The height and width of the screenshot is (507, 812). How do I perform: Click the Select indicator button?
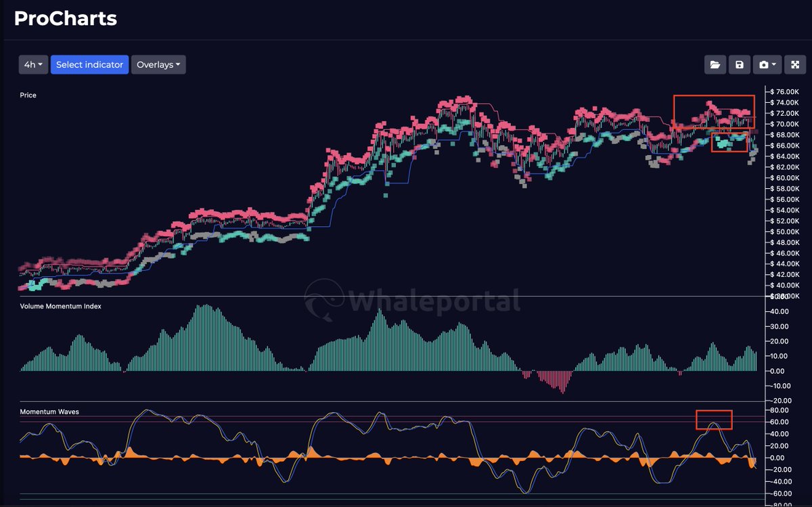[x=89, y=64]
